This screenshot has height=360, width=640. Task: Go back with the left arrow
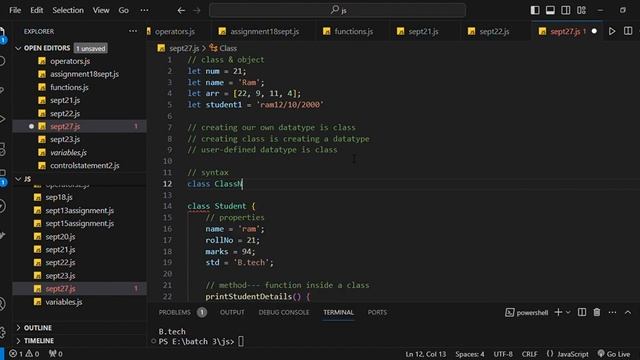pyautogui.click(x=181, y=10)
